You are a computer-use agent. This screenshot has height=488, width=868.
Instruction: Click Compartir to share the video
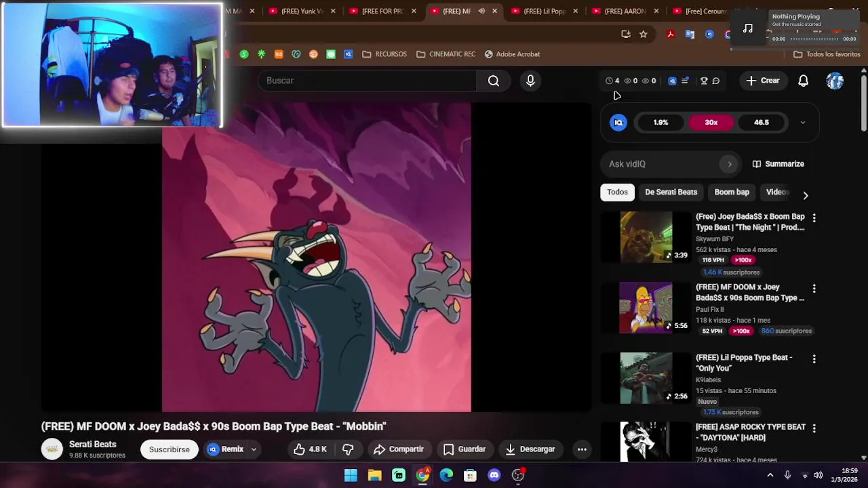tap(399, 449)
